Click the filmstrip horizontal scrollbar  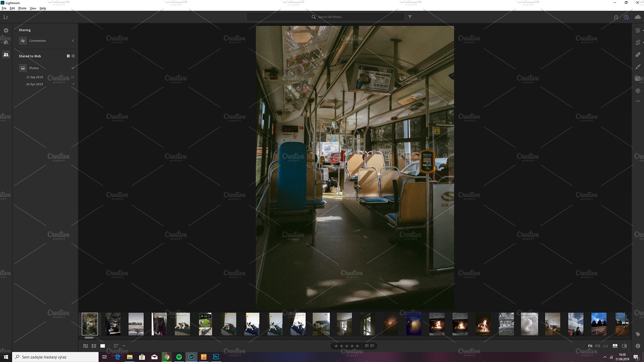tap(89, 338)
